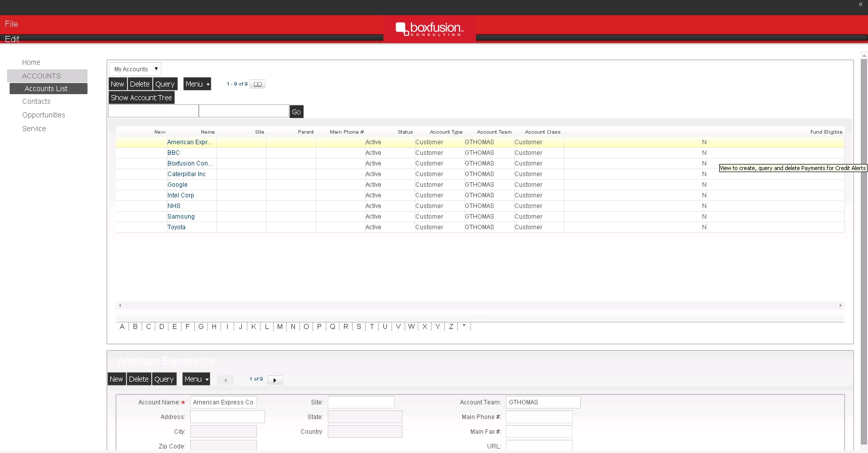
Task: Open Boxfusion Con... account link
Action: pos(190,163)
